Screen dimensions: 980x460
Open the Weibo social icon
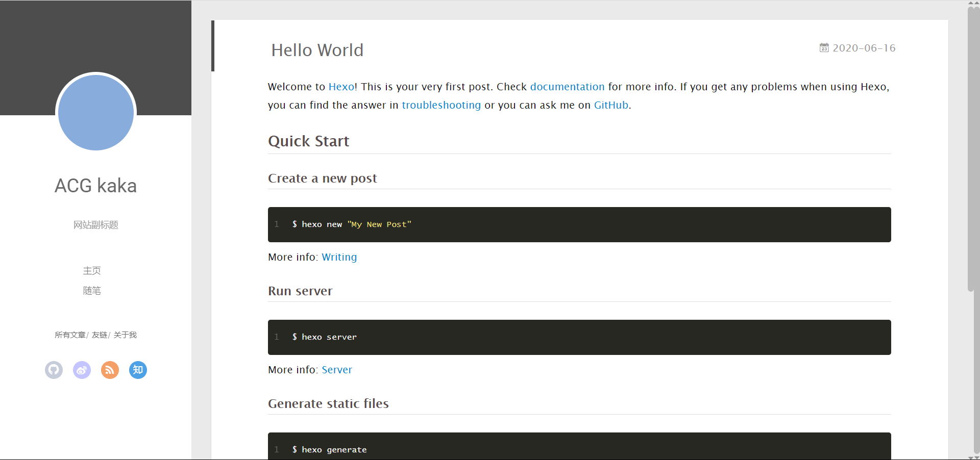[82, 370]
